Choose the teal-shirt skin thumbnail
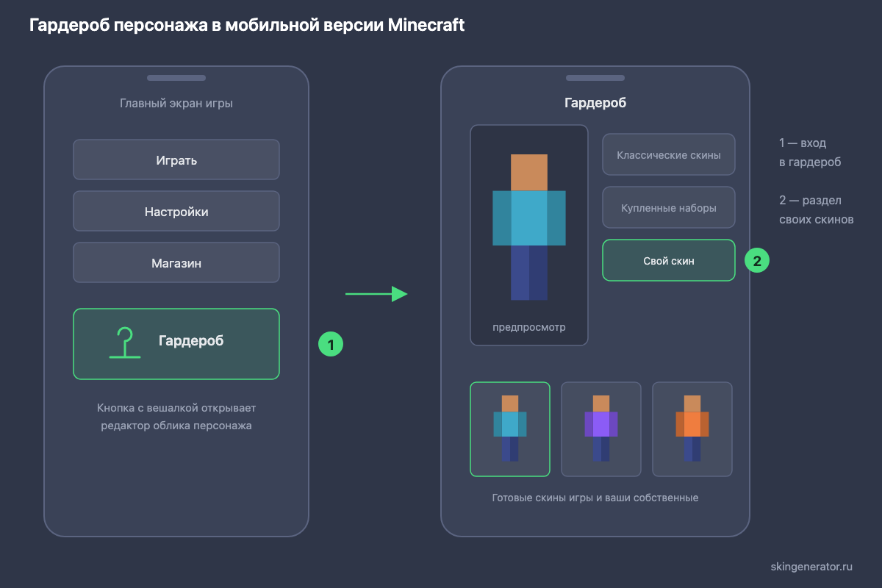Screen dimensions: 882x588 click(510, 429)
